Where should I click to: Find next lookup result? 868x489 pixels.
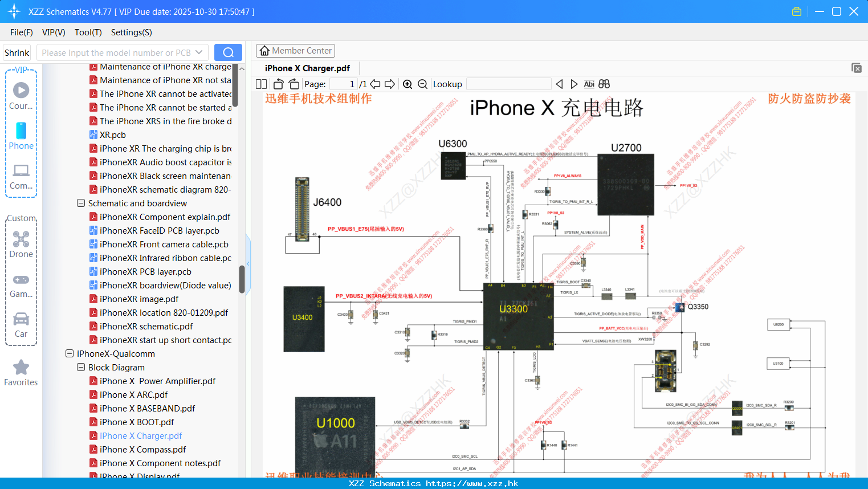(574, 84)
